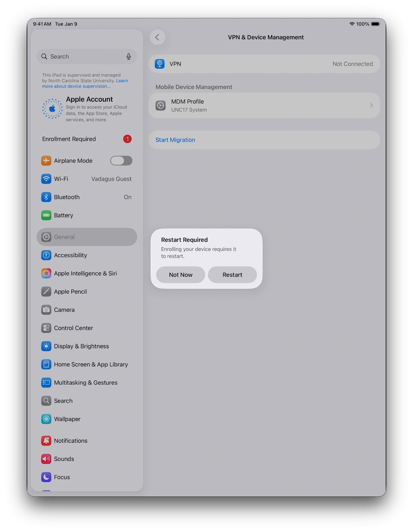Open Wi-Fi settings labeled Wi-Fi
The width and height of the screenshot is (413, 532).
click(61, 179)
